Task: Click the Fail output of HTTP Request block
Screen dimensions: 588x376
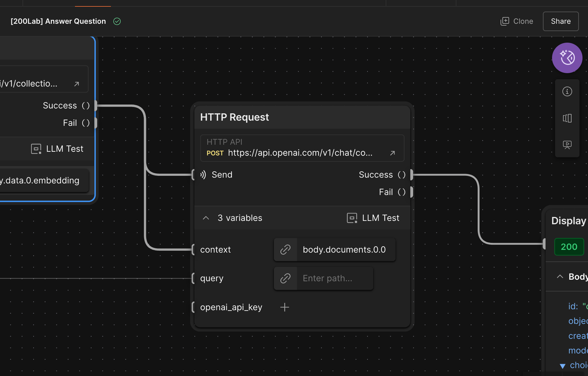Action: (x=411, y=192)
